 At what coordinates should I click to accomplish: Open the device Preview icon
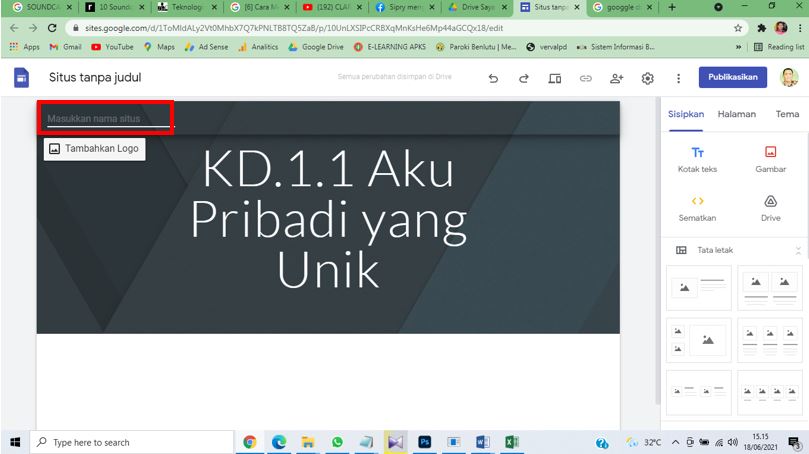point(554,78)
